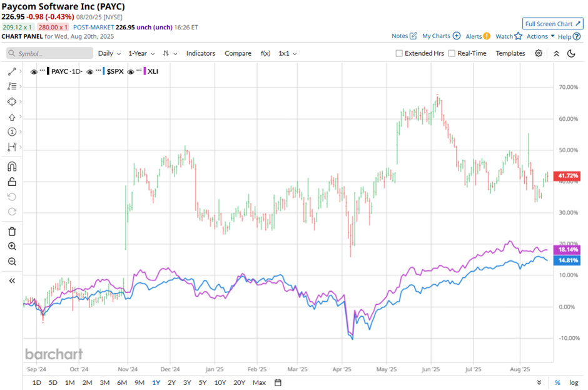
Task: Zoom in on the chart
Action: (12, 246)
